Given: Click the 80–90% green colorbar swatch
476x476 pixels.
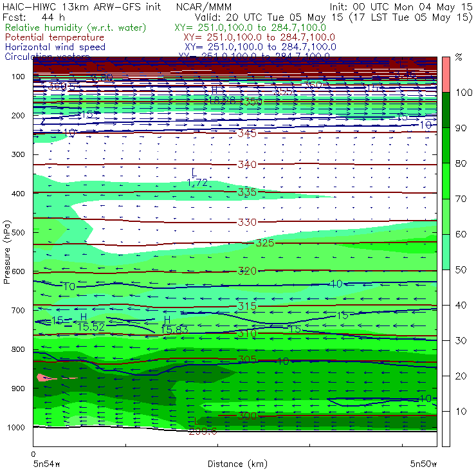Looking at the screenshot, I should [446, 145].
